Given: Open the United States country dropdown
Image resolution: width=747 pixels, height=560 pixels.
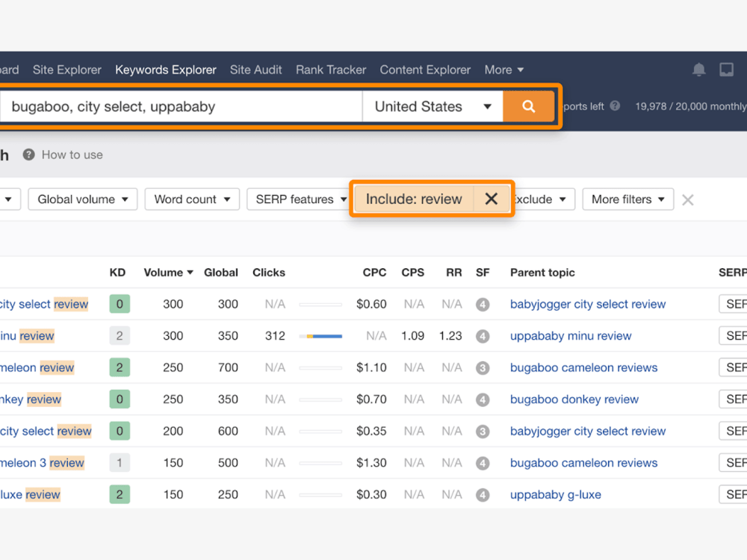Looking at the screenshot, I should point(433,106).
